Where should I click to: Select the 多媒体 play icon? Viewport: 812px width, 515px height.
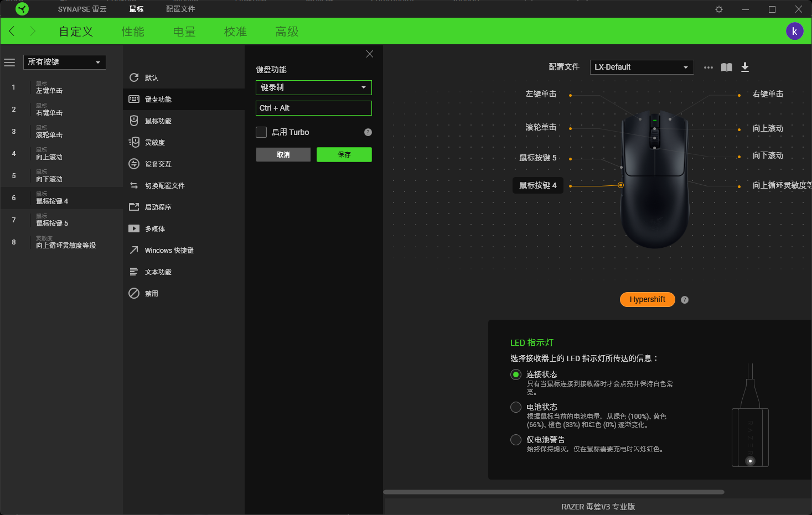(x=134, y=228)
